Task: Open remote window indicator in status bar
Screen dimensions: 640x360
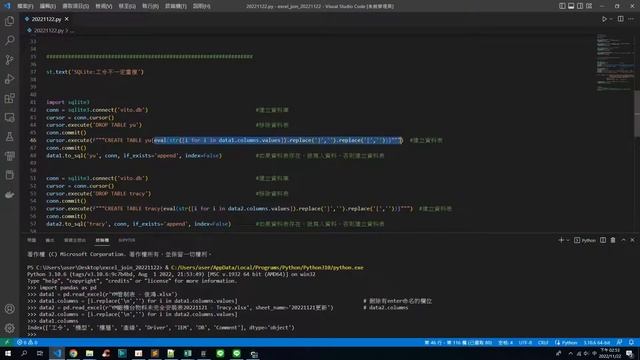Action: (7, 342)
